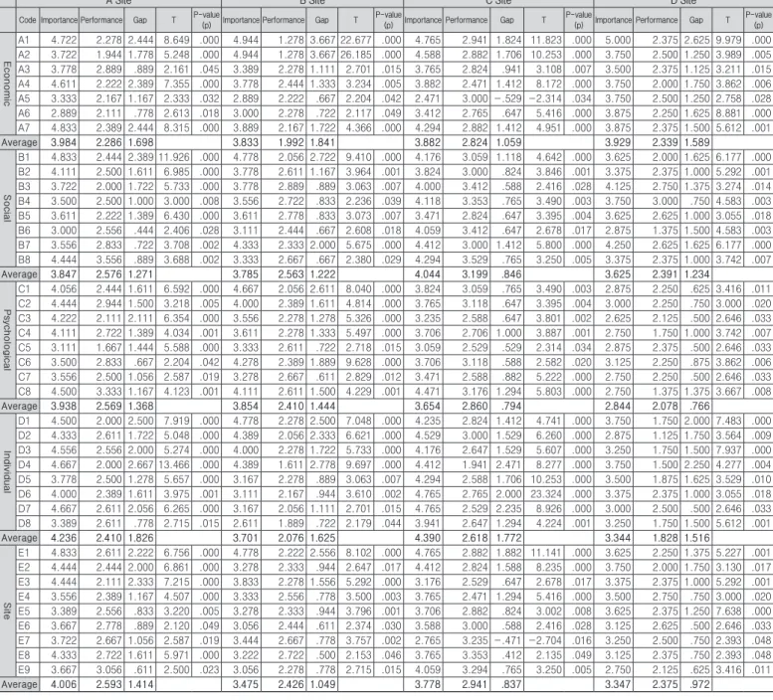Click row code 'E1'

click(24, 553)
